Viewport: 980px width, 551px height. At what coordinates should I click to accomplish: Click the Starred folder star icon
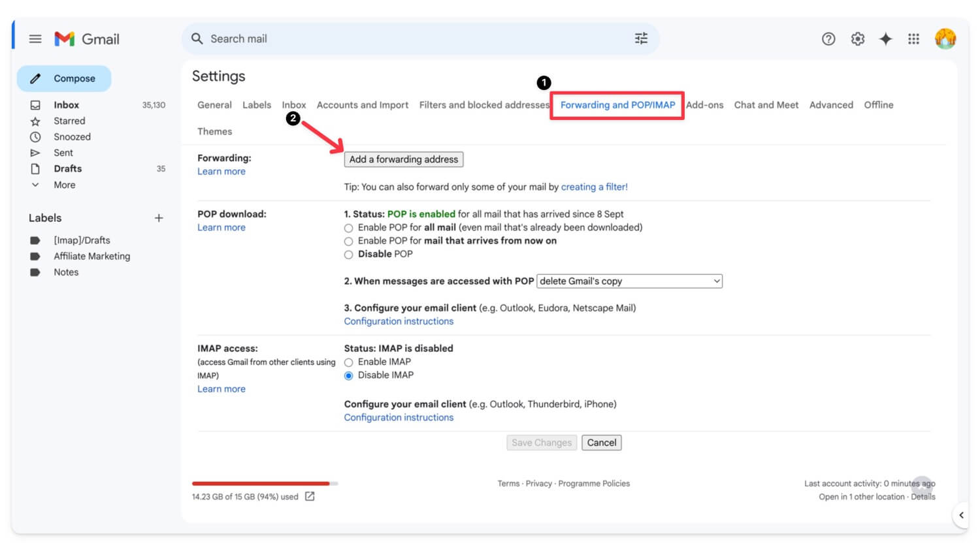pos(36,121)
